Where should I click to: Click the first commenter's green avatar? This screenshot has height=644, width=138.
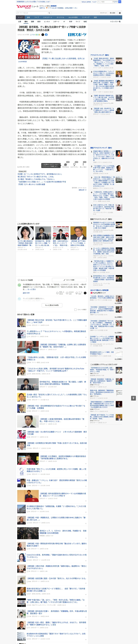(x=19, y=285)
